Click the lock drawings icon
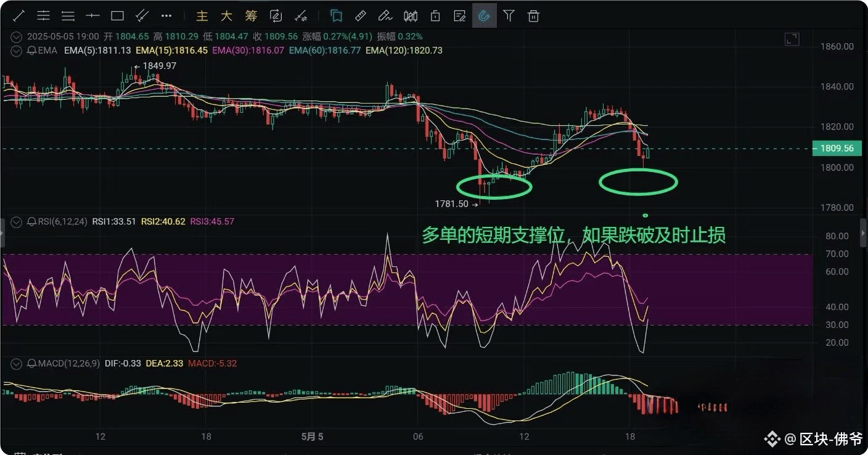 [x=435, y=15]
